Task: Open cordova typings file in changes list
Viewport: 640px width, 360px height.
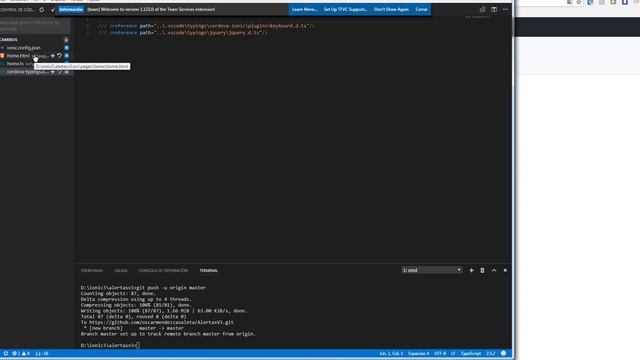Action: (27, 72)
